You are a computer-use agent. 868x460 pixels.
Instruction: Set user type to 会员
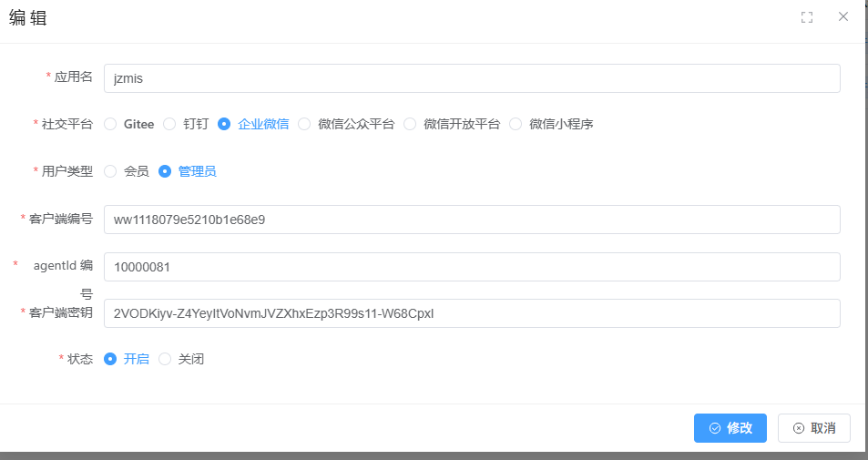pos(110,171)
